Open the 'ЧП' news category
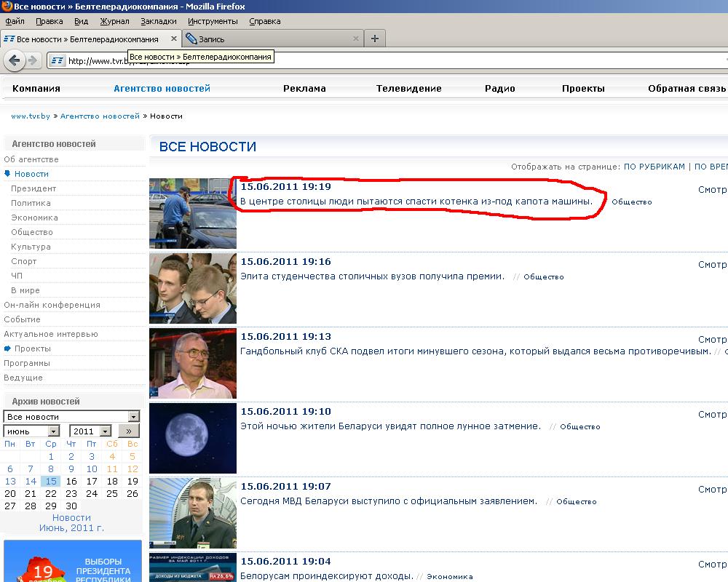 pyautogui.click(x=17, y=276)
